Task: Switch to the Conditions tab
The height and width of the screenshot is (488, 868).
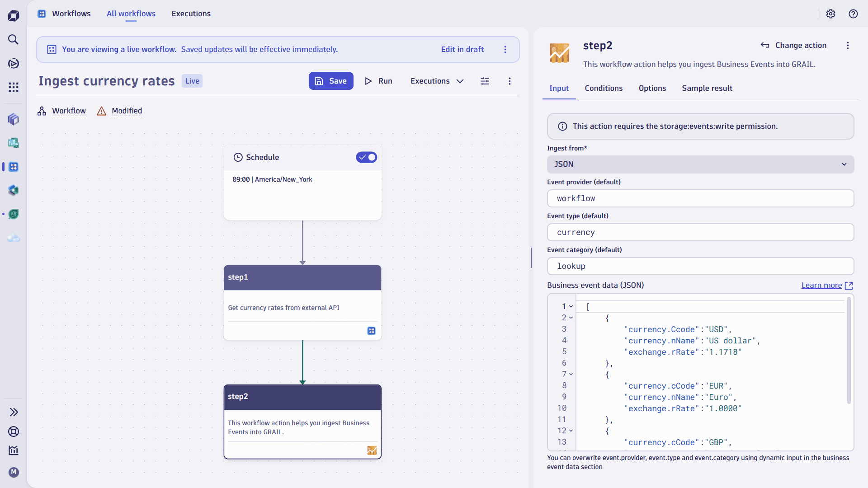Action: point(604,88)
